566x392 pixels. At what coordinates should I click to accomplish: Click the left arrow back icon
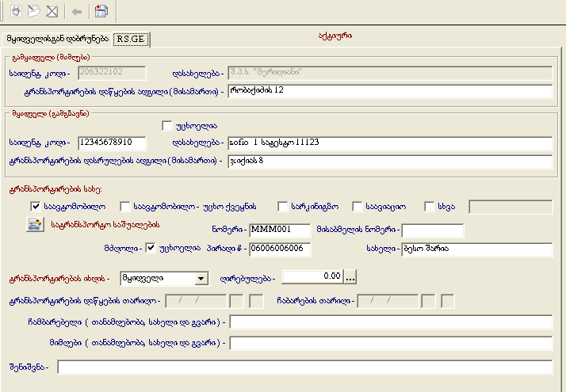[x=76, y=11]
